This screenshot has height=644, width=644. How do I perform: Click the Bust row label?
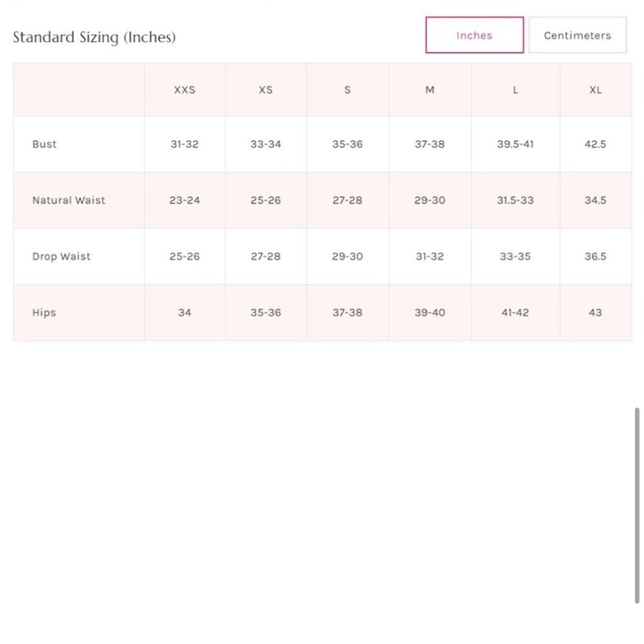click(44, 144)
